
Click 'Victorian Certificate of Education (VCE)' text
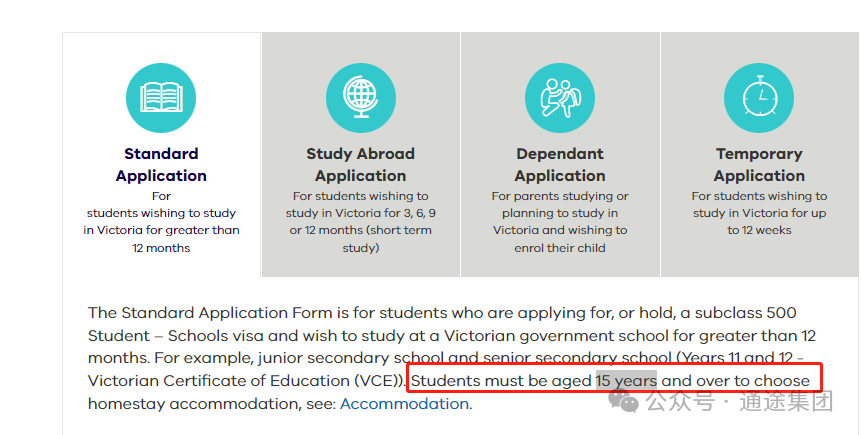coord(245,381)
